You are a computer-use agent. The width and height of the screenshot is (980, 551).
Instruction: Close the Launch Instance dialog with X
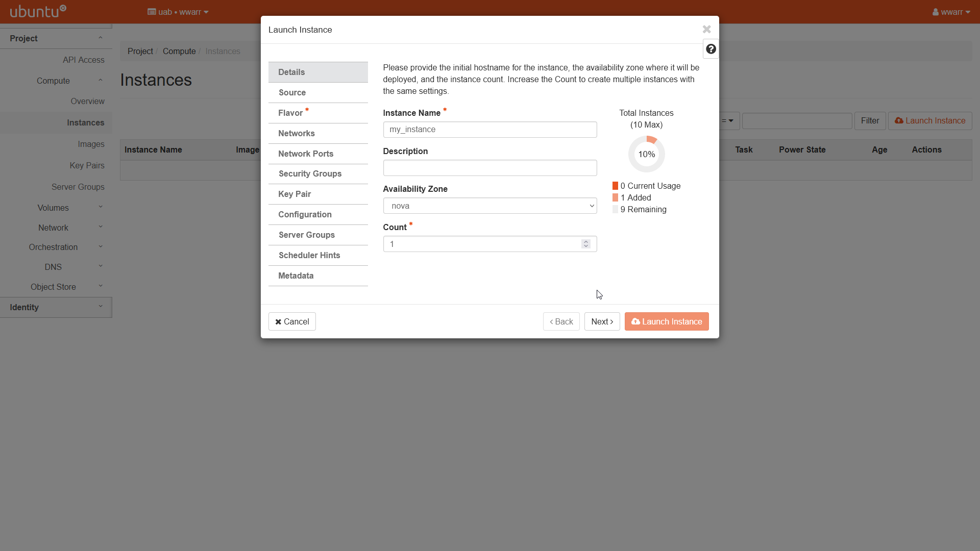[706, 29]
